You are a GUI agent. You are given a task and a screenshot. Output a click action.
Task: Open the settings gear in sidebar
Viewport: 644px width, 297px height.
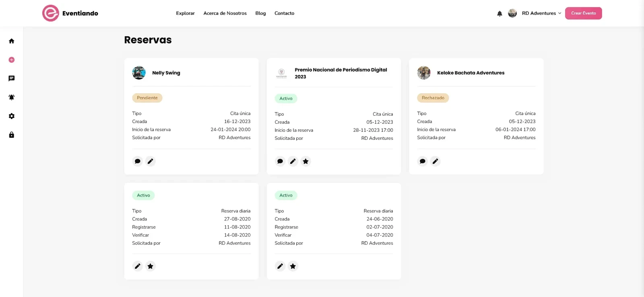point(12,116)
